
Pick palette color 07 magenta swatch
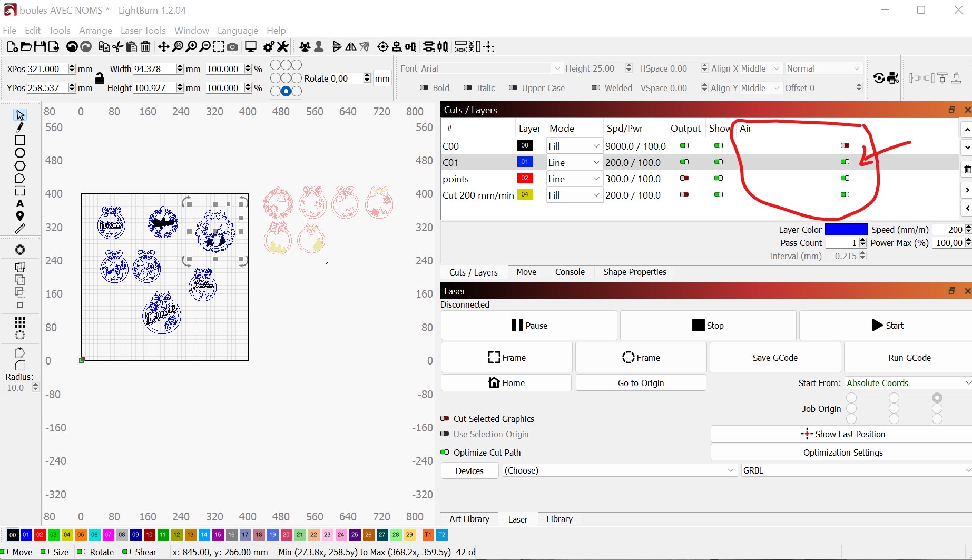coord(108,534)
